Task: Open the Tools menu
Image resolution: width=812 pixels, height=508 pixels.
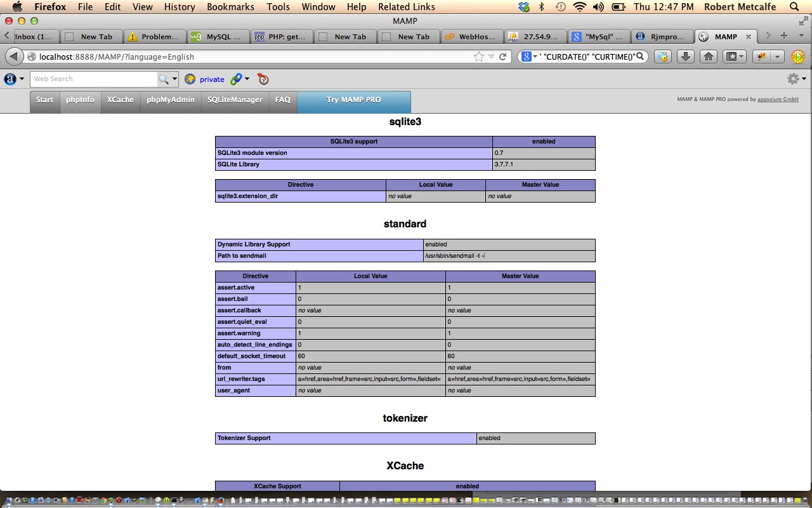Action: pos(278,7)
